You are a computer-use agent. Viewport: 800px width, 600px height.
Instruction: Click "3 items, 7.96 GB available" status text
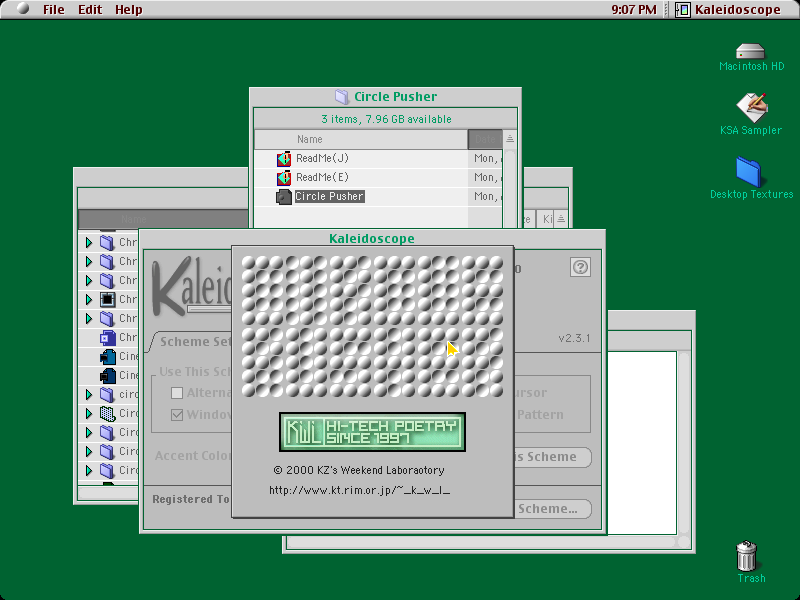(x=386, y=119)
